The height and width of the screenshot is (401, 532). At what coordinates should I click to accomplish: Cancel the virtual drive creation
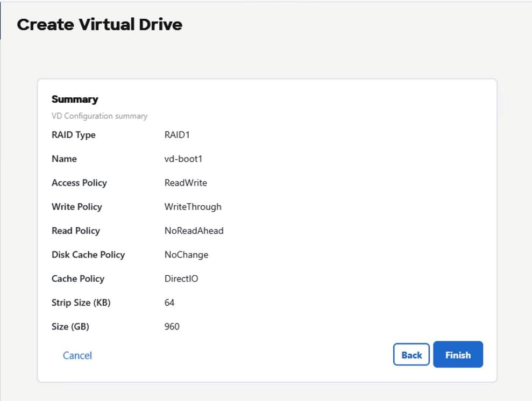click(77, 355)
